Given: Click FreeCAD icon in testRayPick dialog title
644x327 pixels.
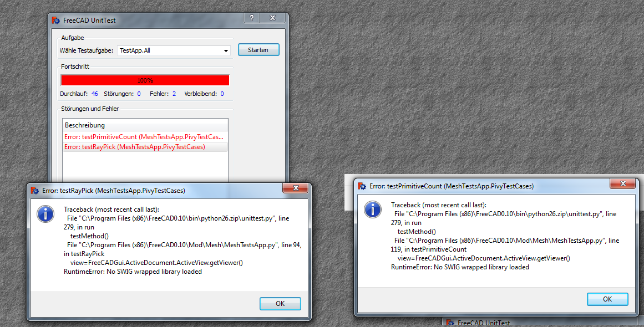Looking at the screenshot, I should click(x=35, y=190).
